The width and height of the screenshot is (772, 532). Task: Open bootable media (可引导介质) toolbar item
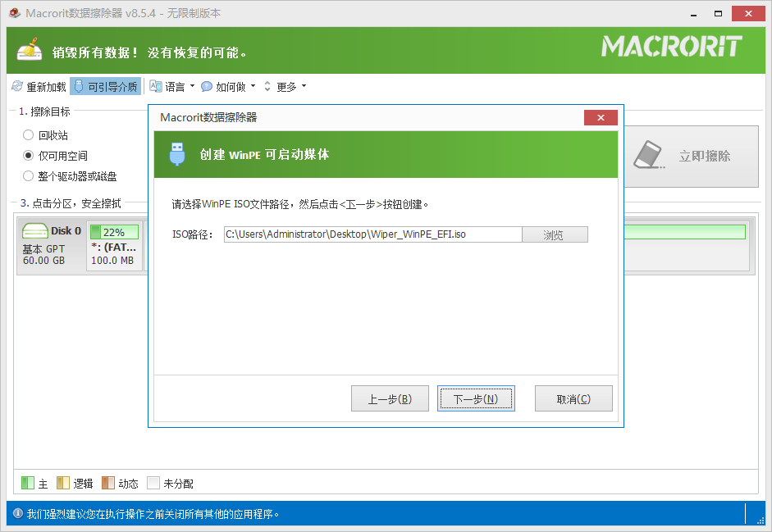(x=105, y=86)
